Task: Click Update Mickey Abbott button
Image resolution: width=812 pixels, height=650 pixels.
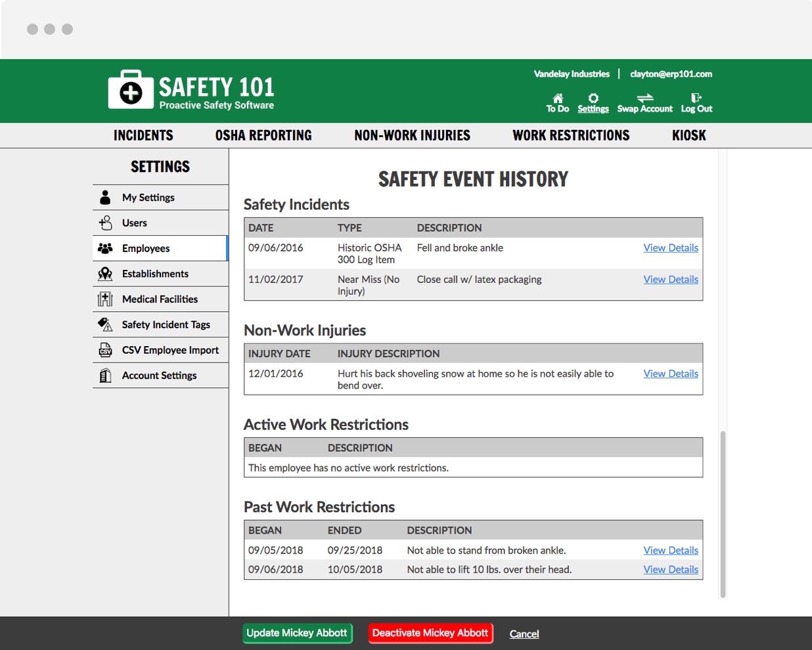Action: point(297,633)
